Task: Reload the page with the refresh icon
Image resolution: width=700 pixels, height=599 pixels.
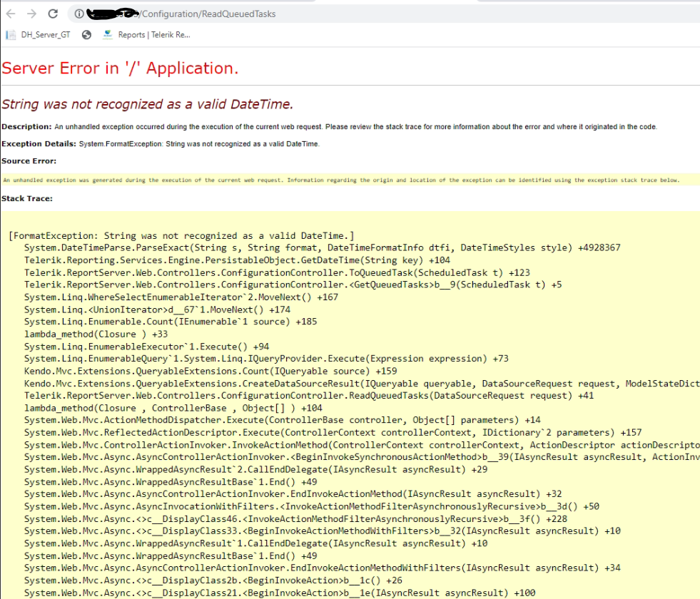Action: (53, 14)
